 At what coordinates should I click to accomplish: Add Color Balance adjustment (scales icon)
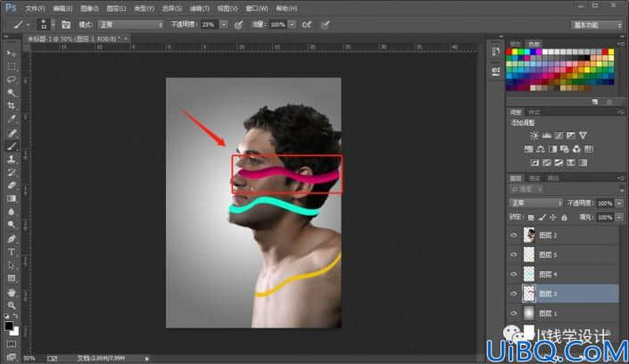pyautogui.click(x=541, y=149)
